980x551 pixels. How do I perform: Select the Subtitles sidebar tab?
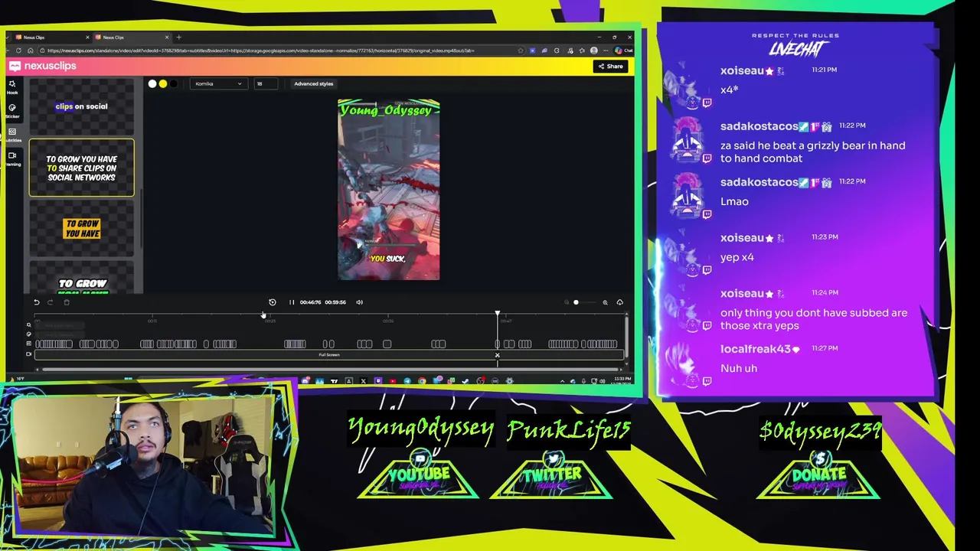coord(12,135)
